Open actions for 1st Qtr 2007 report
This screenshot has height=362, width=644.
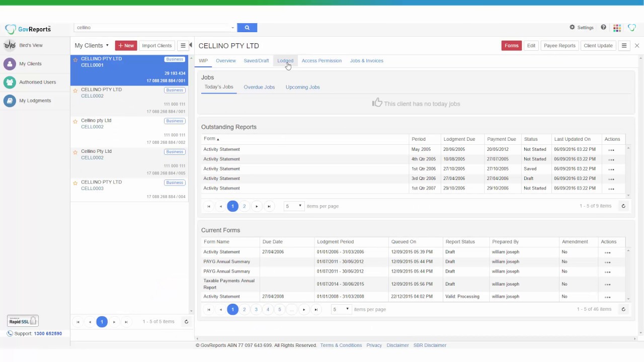click(x=611, y=189)
